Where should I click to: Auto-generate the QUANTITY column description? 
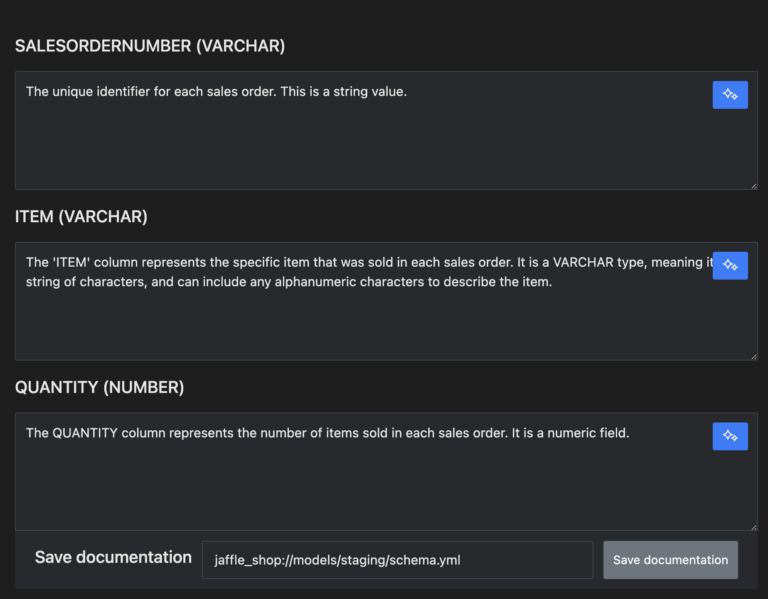pyautogui.click(x=730, y=436)
